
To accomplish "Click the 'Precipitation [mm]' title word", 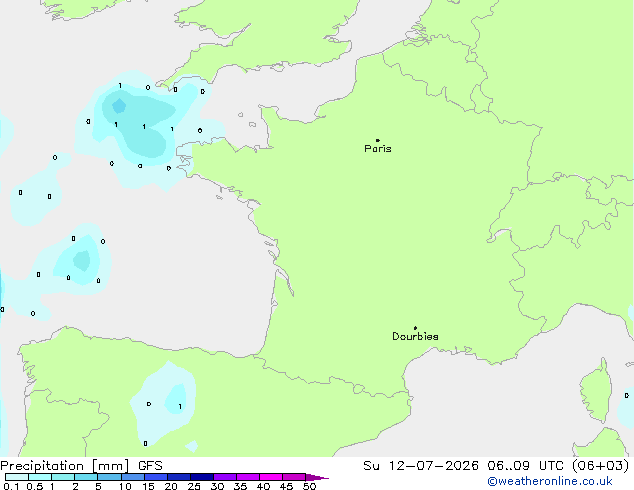I will pos(65,466).
